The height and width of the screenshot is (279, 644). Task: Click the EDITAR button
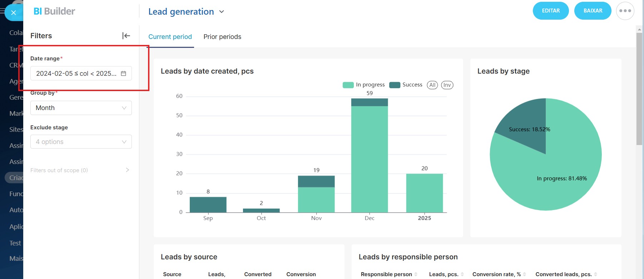[550, 11]
